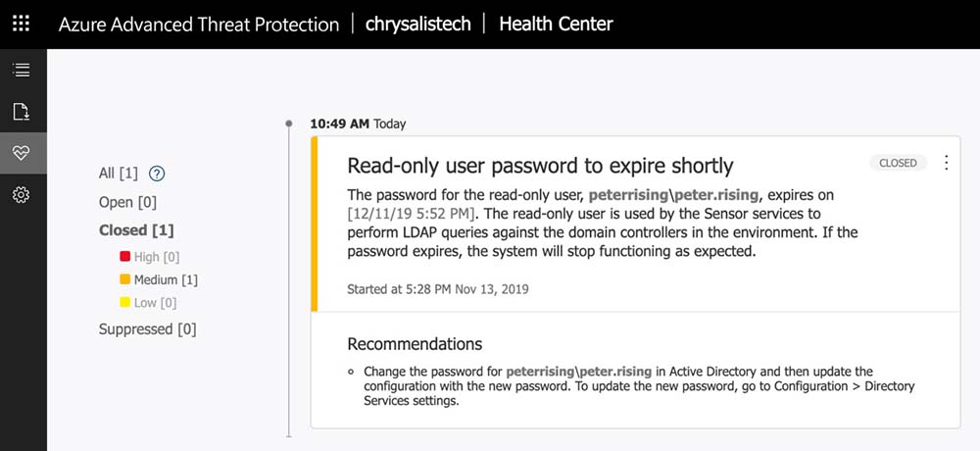The height and width of the screenshot is (451, 980).
Task: Open the timeline list icon in sidebar
Action: [22, 70]
